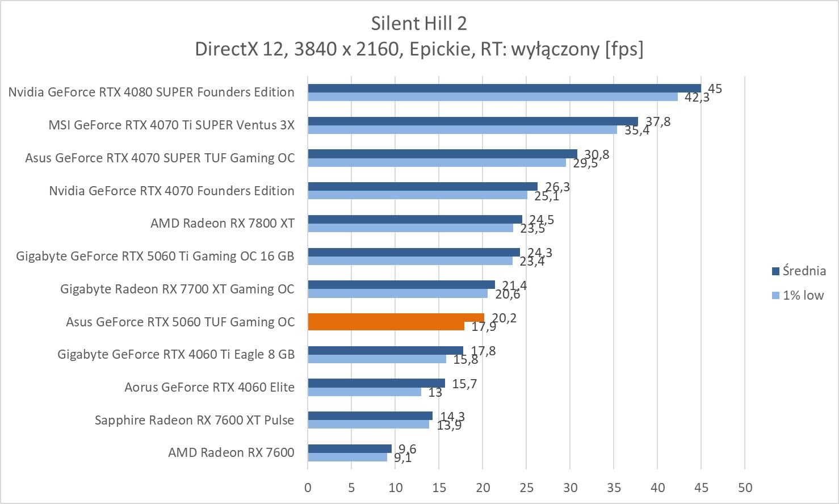Click the 25,1 data label
This screenshot has width=839, height=504.
click(x=547, y=196)
